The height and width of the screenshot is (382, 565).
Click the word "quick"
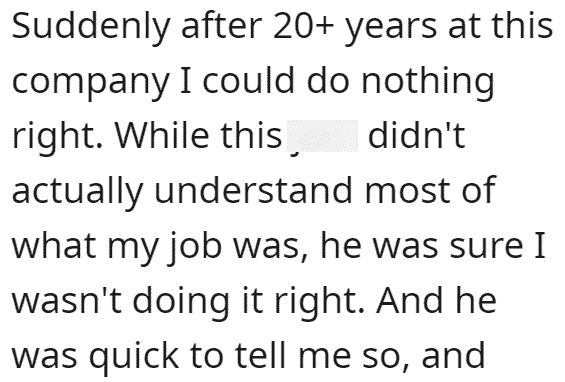[134, 357]
